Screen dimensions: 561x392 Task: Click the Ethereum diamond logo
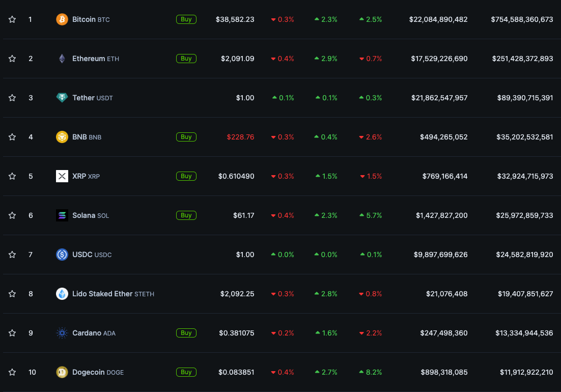coord(62,59)
